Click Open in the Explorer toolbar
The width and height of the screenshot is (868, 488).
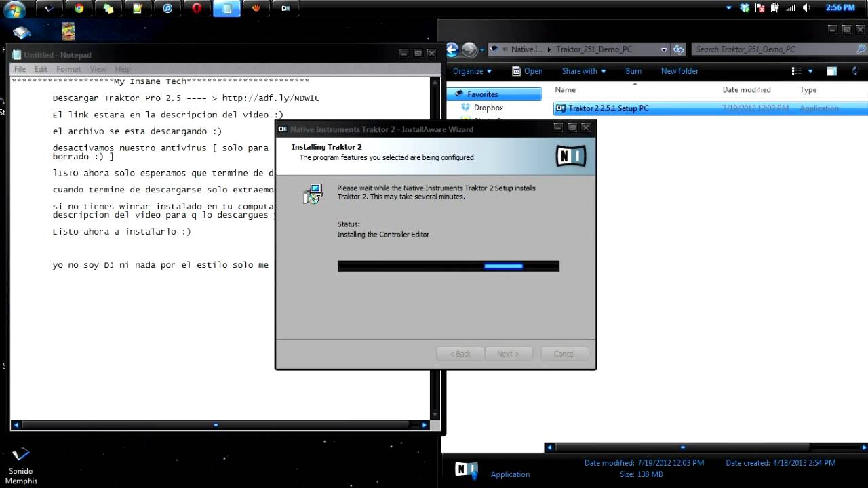click(527, 71)
